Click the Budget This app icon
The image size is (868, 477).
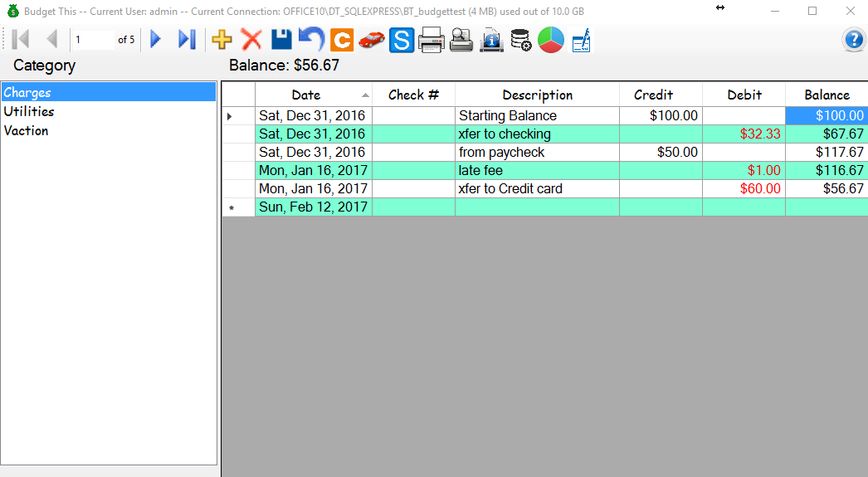point(12,11)
